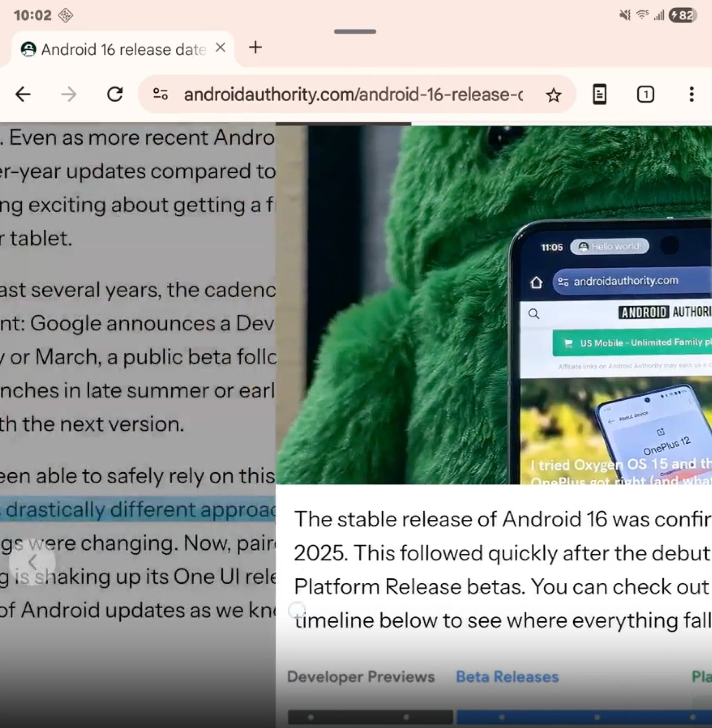Tap the drag handle at top center
Image resolution: width=712 pixels, height=728 pixels.
point(355,32)
